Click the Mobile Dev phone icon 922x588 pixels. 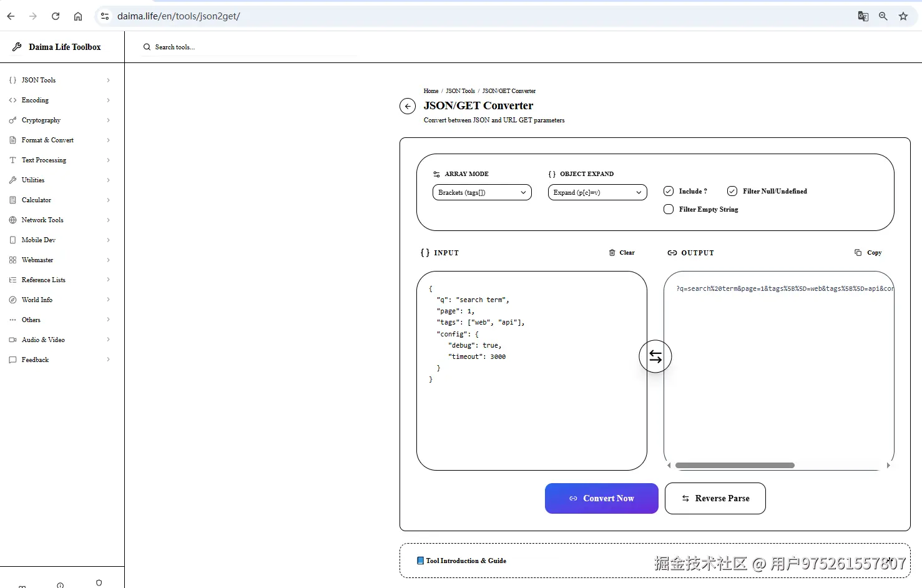(12, 240)
